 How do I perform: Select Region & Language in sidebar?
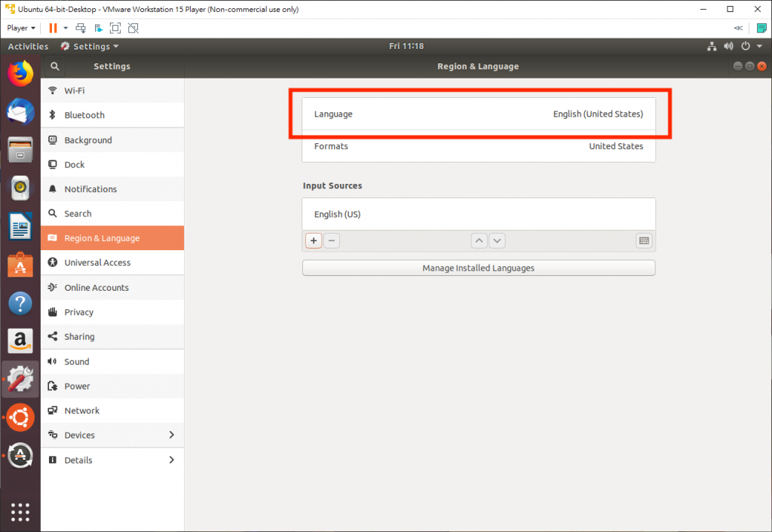113,238
